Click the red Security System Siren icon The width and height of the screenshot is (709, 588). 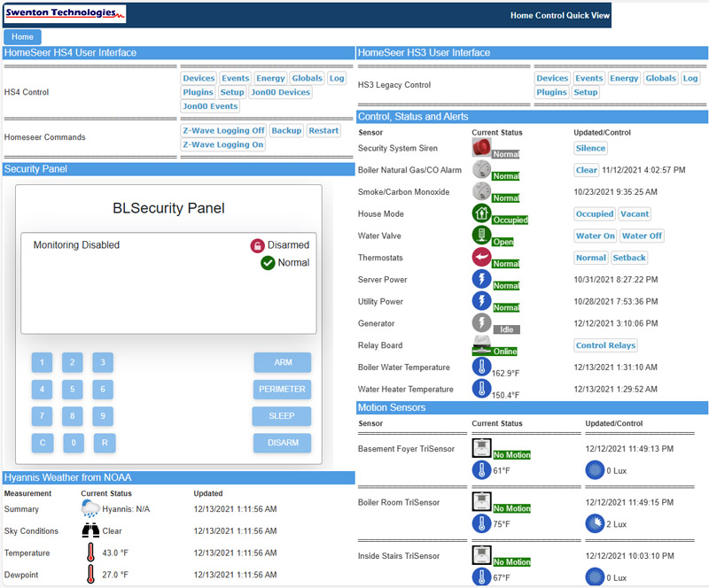click(481, 147)
